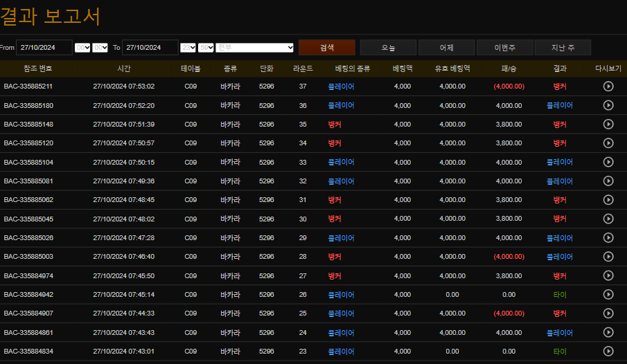Click replay icon for round 35
The width and height of the screenshot is (627, 364).
click(x=608, y=125)
